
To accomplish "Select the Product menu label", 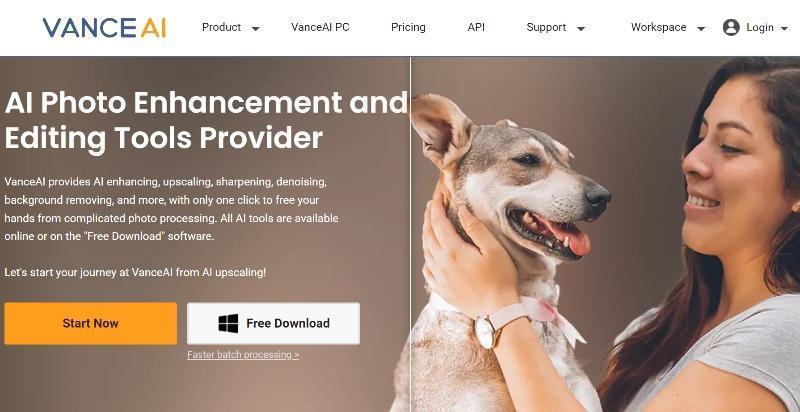I will (x=221, y=28).
